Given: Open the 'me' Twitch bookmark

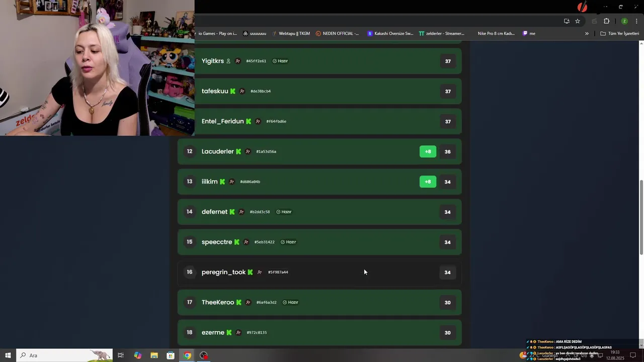Looking at the screenshot, I should click(x=529, y=34).
